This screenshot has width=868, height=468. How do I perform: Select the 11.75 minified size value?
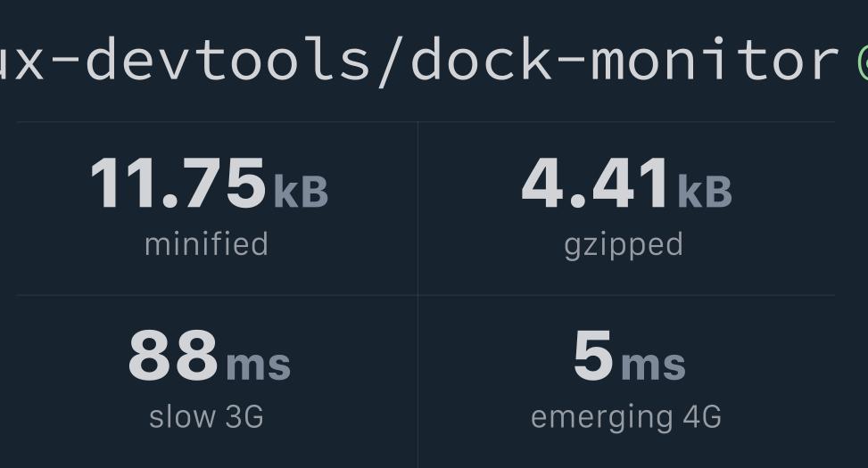178,183
